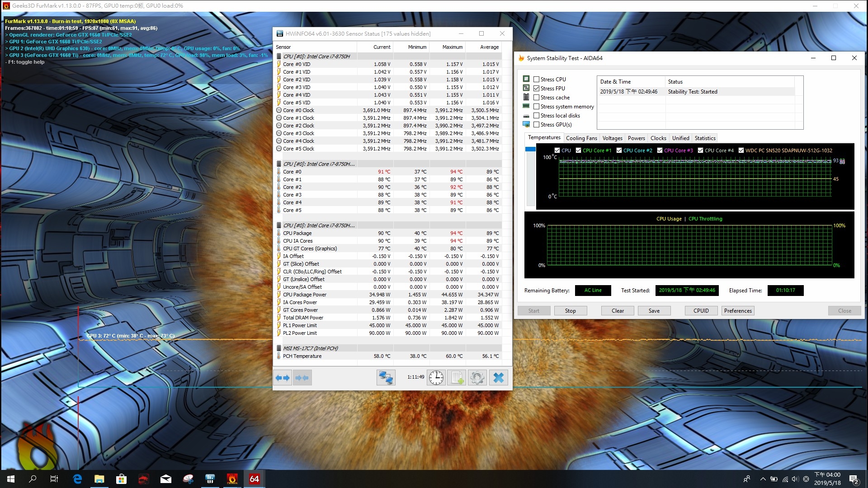Open Unified tab
This screenshot has width=868, height=488.
[680, 138]
